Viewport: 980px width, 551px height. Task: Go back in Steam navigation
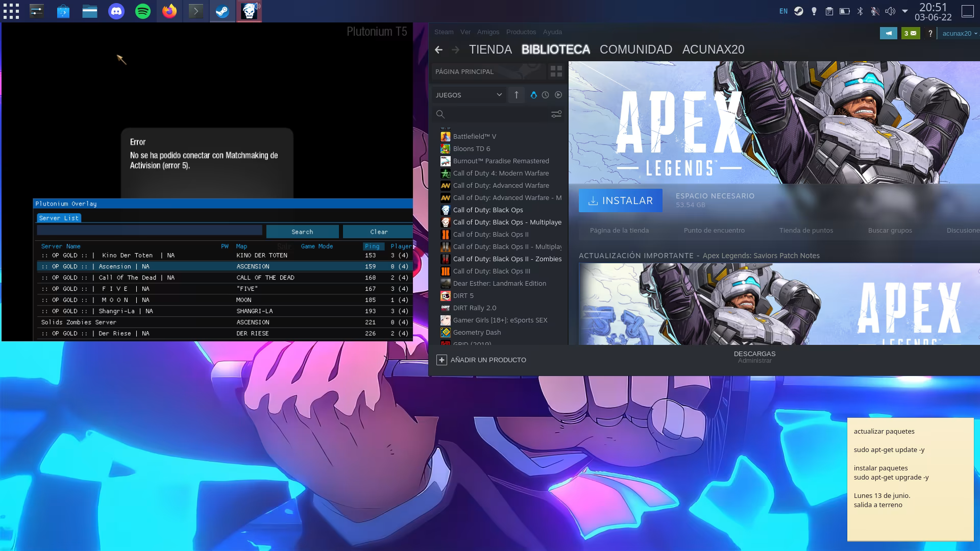tap(438, 49)
